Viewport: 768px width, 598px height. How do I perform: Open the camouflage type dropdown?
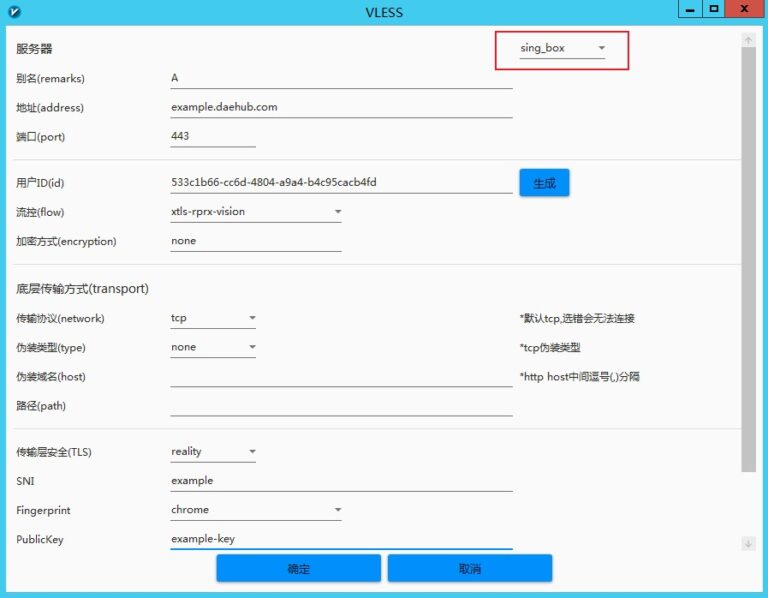(213, 347)
